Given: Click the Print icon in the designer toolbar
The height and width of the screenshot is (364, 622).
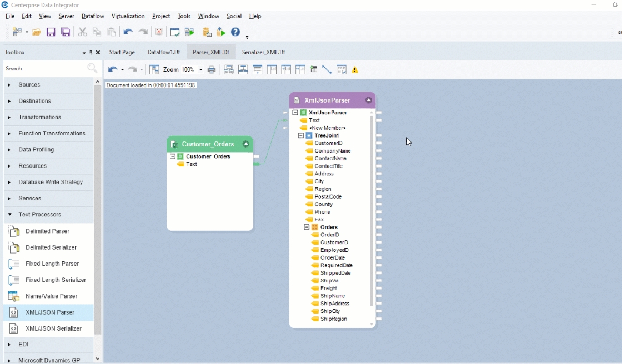Looking at the screenshot, I should coord(212,69).
